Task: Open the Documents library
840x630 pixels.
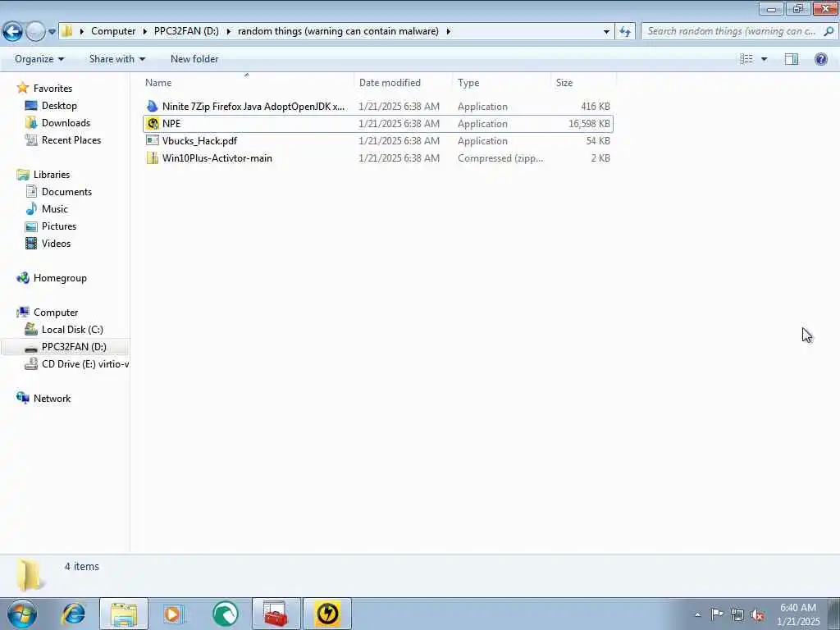Action: point(66,192)
